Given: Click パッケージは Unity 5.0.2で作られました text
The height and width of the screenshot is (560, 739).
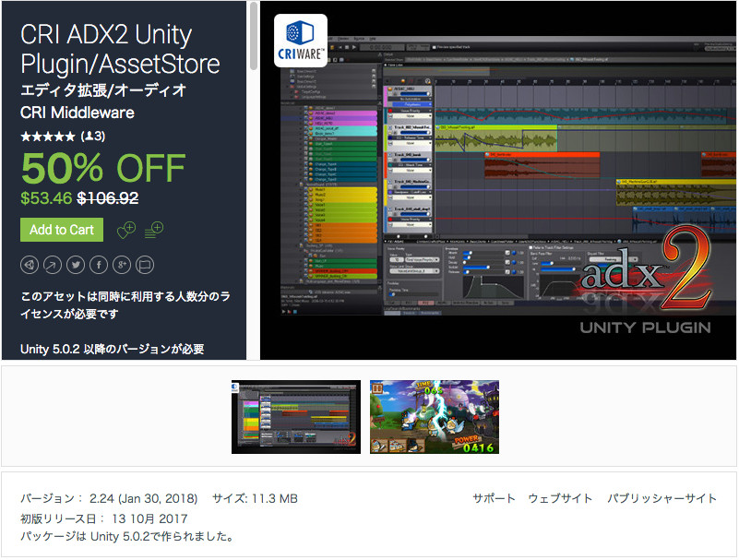Looking at the screenshot, I should 127,536.
